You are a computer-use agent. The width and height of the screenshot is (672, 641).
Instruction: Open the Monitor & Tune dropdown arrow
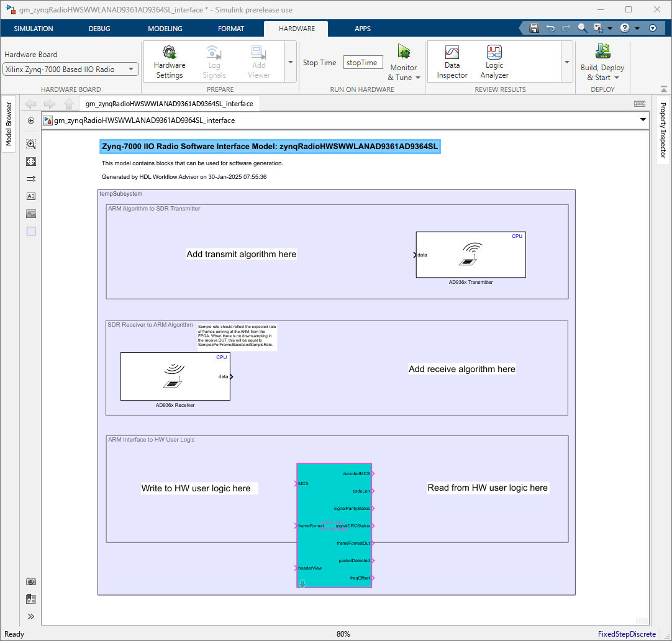click(418, 78)
